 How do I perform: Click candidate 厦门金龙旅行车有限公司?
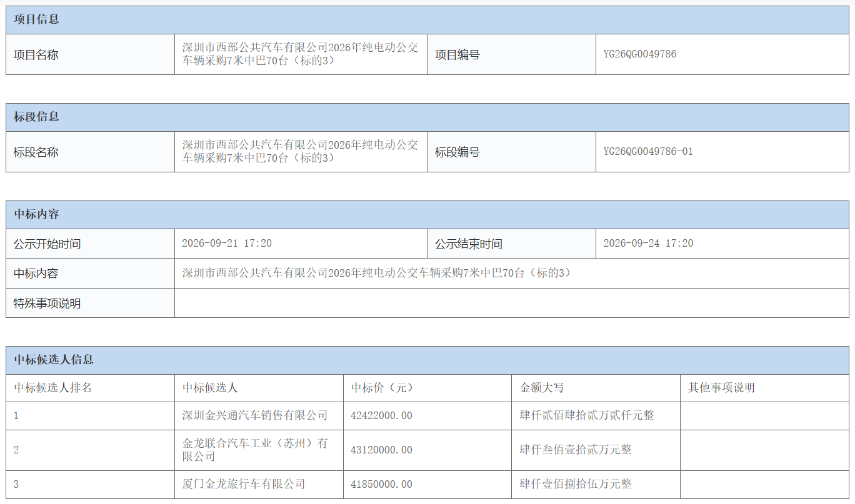pyautogui.click(x=244, y=485)
